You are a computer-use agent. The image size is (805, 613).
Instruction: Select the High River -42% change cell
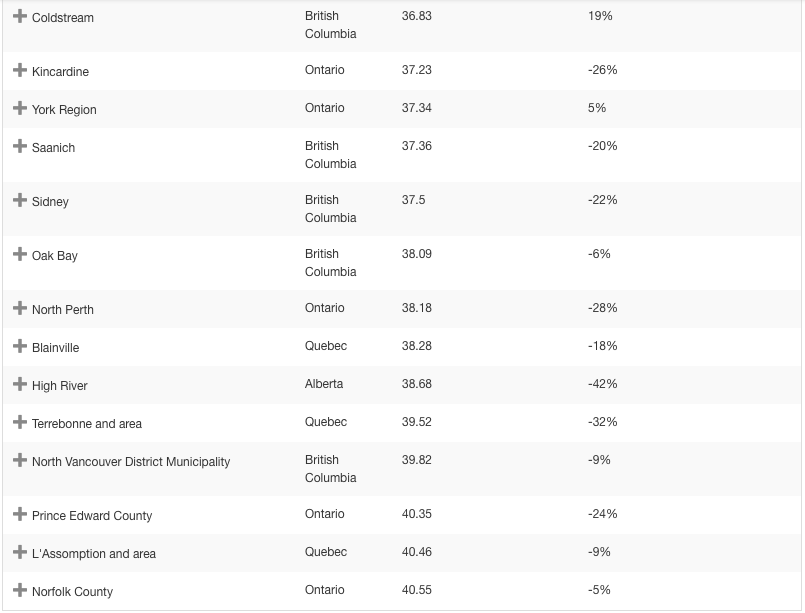click(x=602, y=384)
